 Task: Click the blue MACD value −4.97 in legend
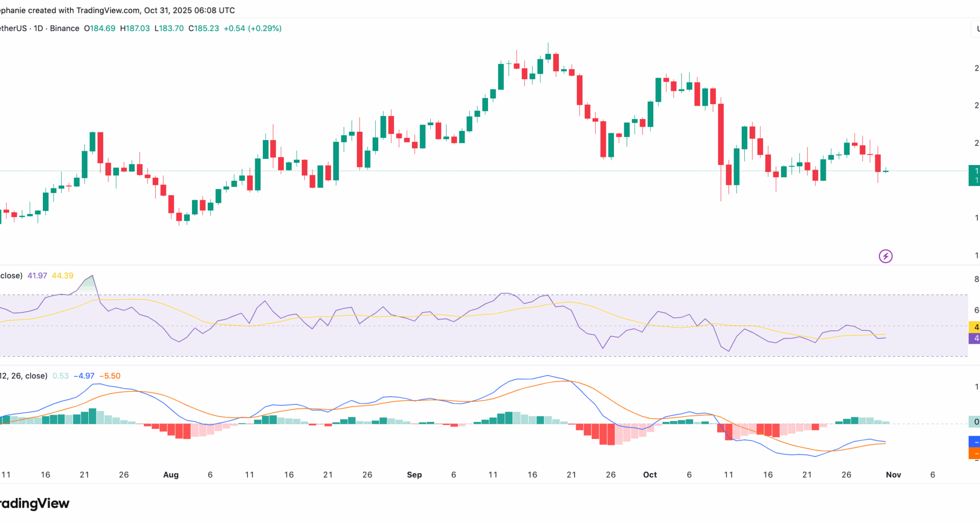84,376
